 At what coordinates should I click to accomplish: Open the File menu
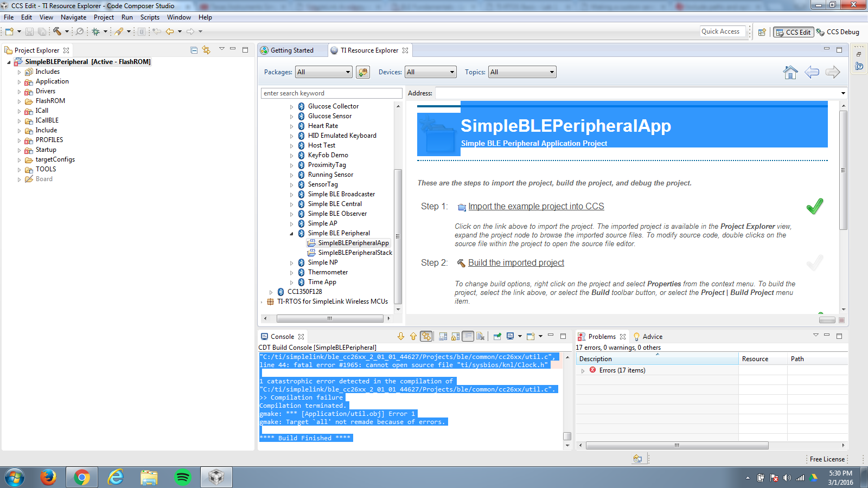(x=9, y=17)
